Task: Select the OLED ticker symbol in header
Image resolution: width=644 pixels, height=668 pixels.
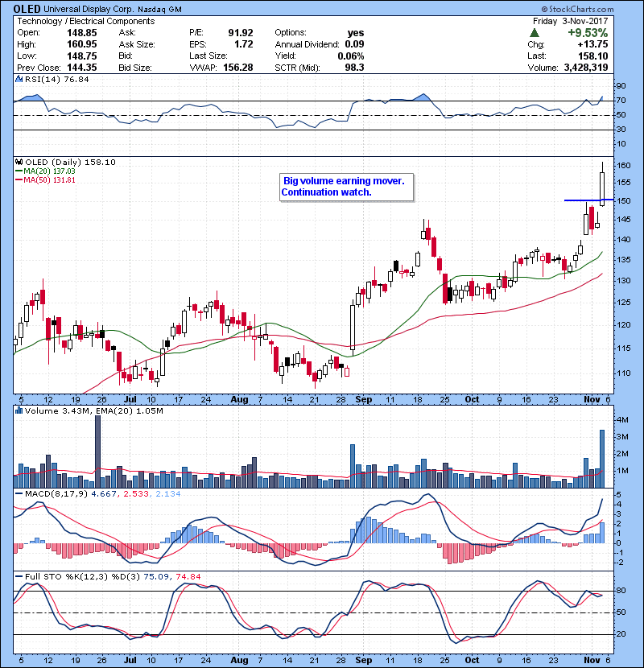Action: point(27,9)
